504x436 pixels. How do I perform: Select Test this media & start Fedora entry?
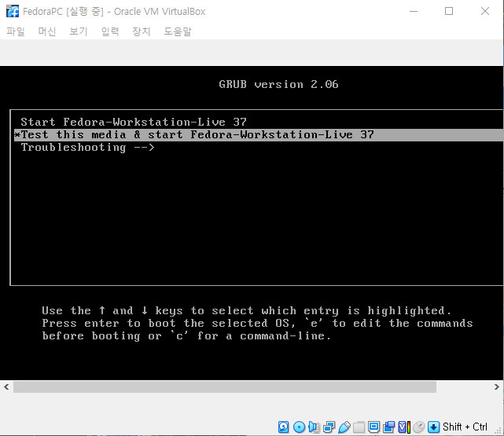tap(259, 135)
